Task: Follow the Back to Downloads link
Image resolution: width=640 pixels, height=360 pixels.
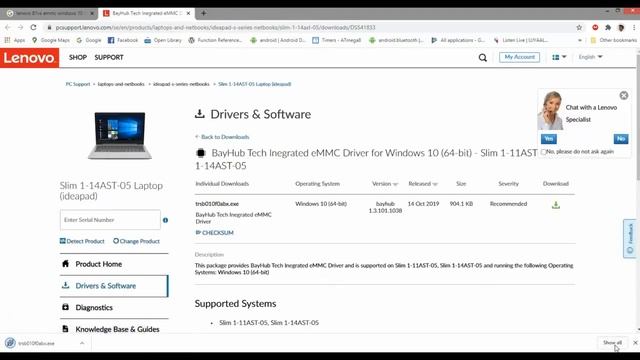Action: click(x=222, y=137)
